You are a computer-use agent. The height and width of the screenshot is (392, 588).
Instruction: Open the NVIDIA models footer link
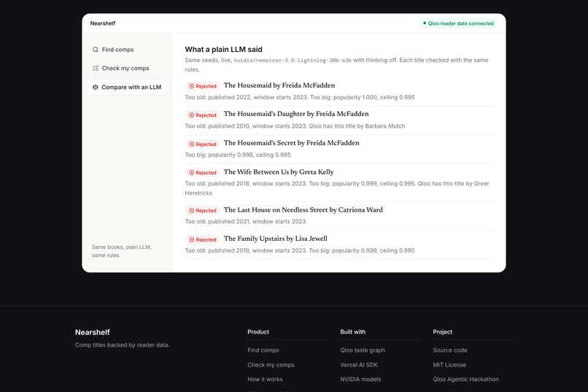[360, 380]
